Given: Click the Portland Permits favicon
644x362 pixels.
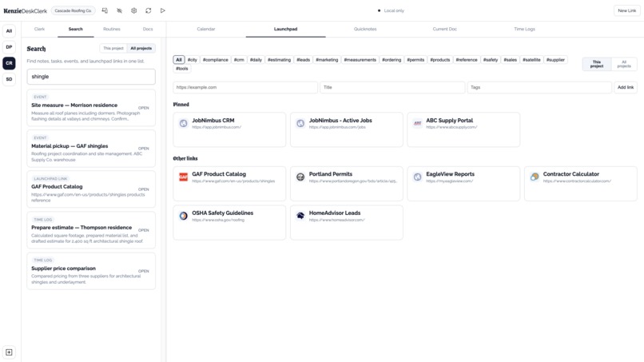Looking at the screenshot, I should 300,177.
